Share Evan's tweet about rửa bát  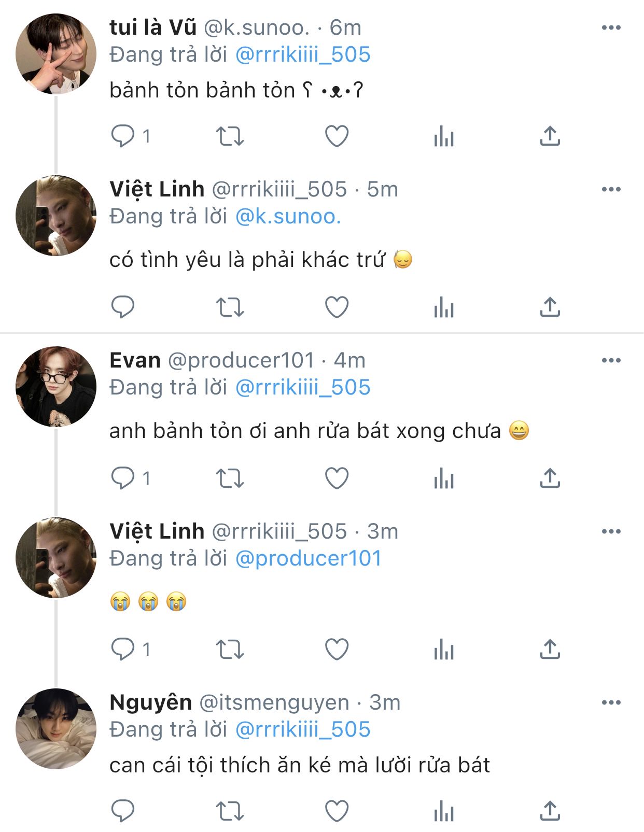(x=550, y=478)
